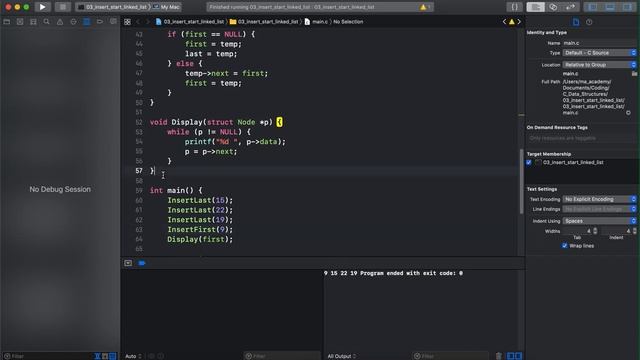
Task: Switch to the assistant editor button
Action: click(553, 7)
